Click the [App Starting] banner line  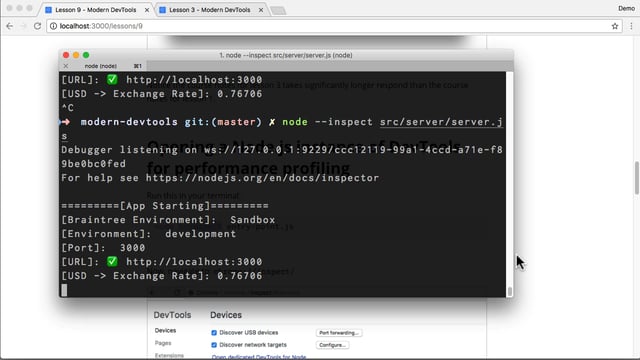(x=165, y=205)
